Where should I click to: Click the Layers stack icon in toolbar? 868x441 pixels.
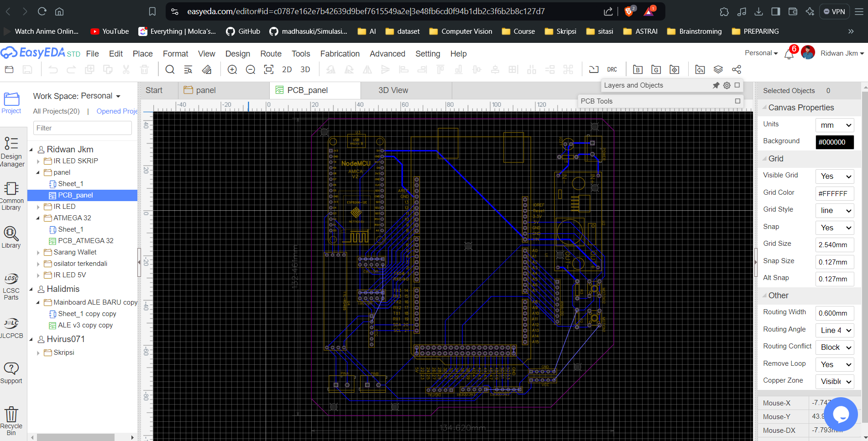pyautogui.click(x=718, y=69)
